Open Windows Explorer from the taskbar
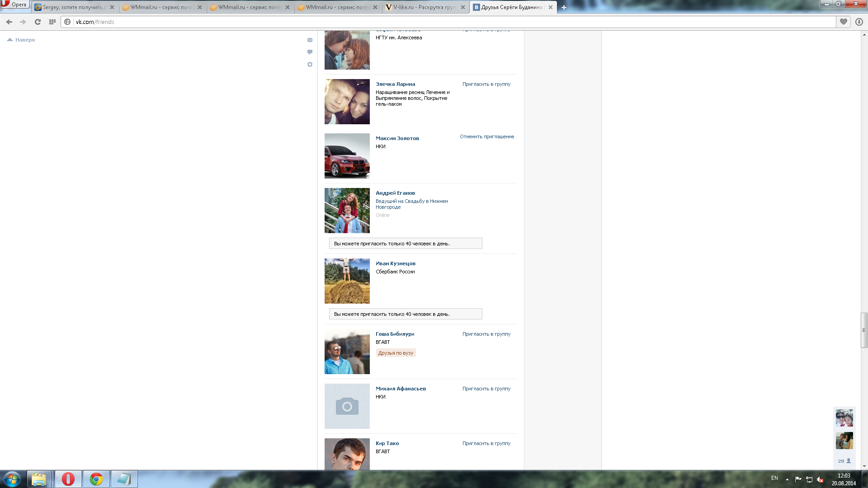This screenshot has height=488, width=868. (x=39, y=479)
